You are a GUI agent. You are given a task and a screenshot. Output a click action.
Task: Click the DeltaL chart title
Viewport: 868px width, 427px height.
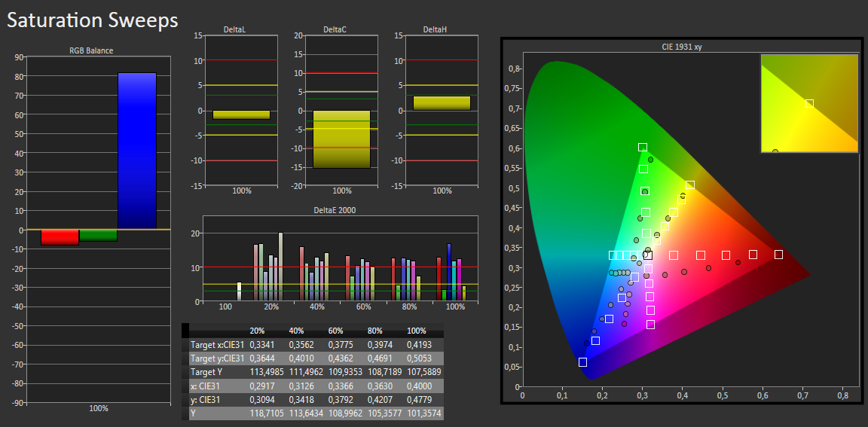(234, 29)
